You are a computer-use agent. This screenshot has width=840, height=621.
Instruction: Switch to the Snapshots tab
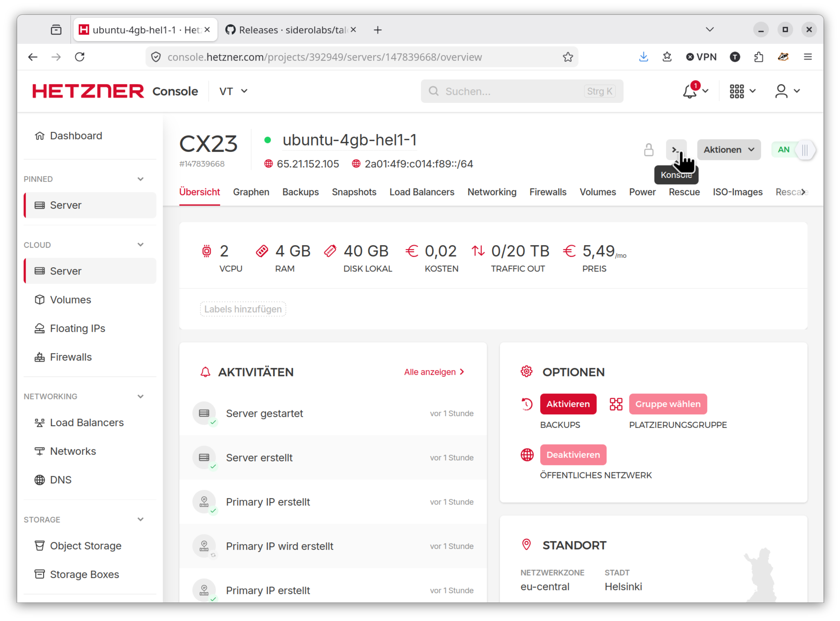pos(354,192)
